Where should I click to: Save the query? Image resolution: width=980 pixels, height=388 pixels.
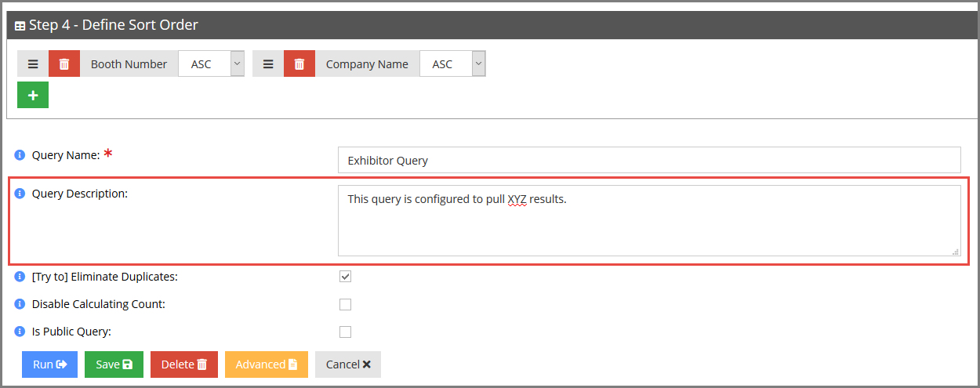click(114, 364)
